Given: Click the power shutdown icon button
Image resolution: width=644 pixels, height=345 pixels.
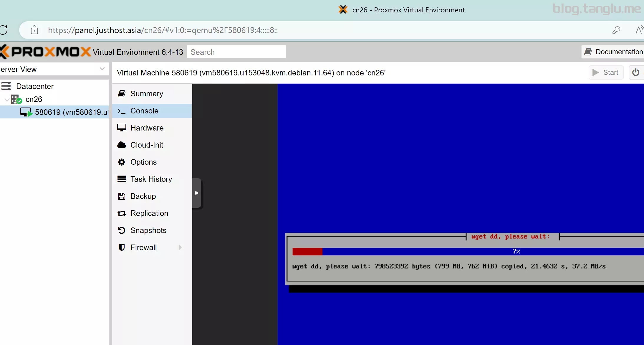Looking at the screenshot, I should click(x=636, y=72).
